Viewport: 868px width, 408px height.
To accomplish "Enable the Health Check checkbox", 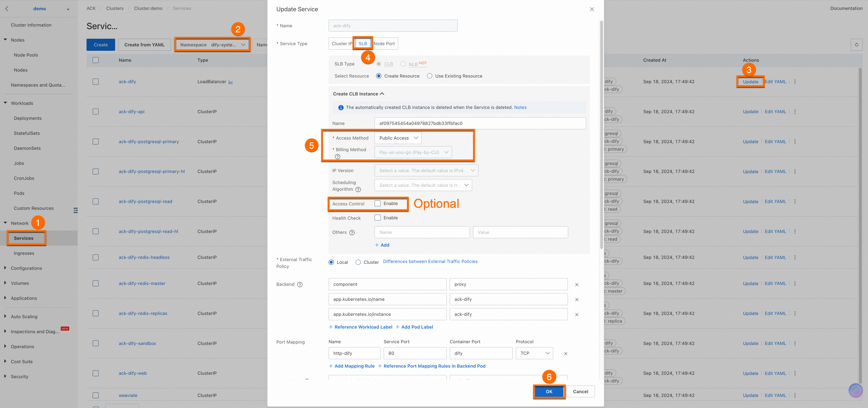I will click(x=377, y=218).
